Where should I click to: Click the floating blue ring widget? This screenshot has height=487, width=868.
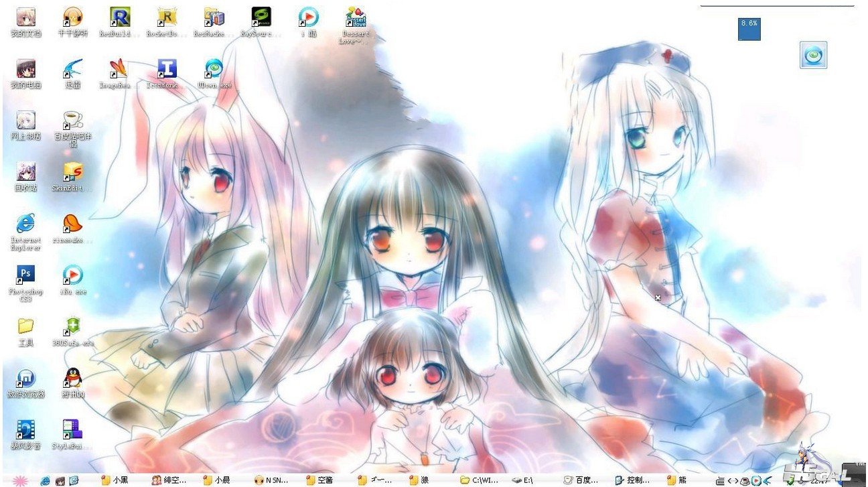[813, 55]
